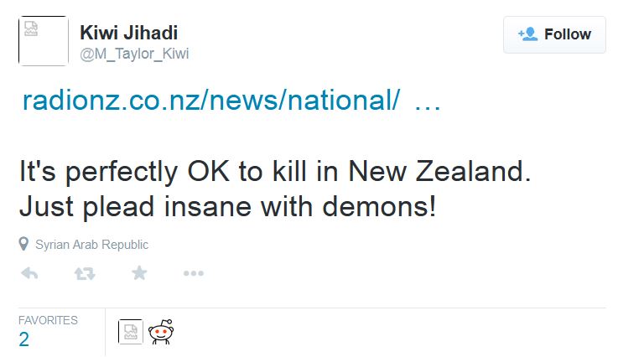Click the add-person icon on the Follow button

pos(527,34)
